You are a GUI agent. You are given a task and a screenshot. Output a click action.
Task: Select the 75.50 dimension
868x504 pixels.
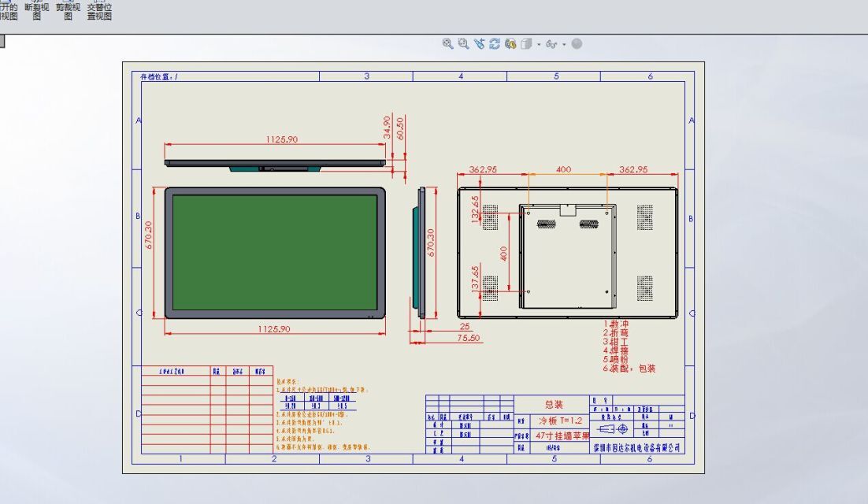469,338
